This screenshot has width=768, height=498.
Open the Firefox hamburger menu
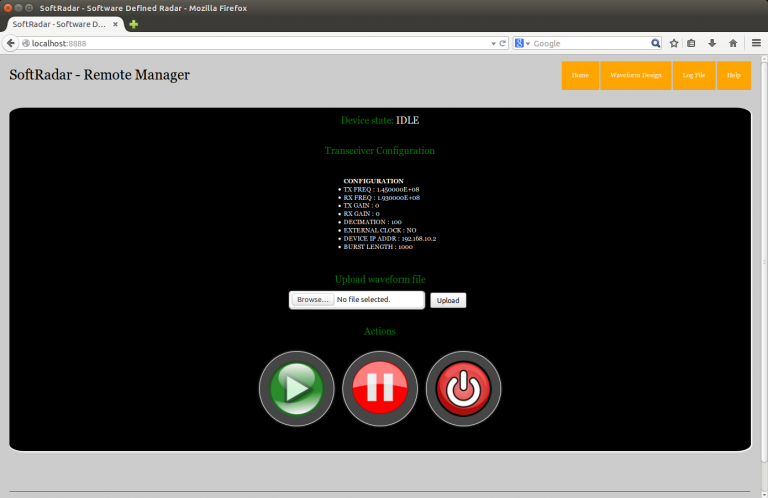point(756,43)
